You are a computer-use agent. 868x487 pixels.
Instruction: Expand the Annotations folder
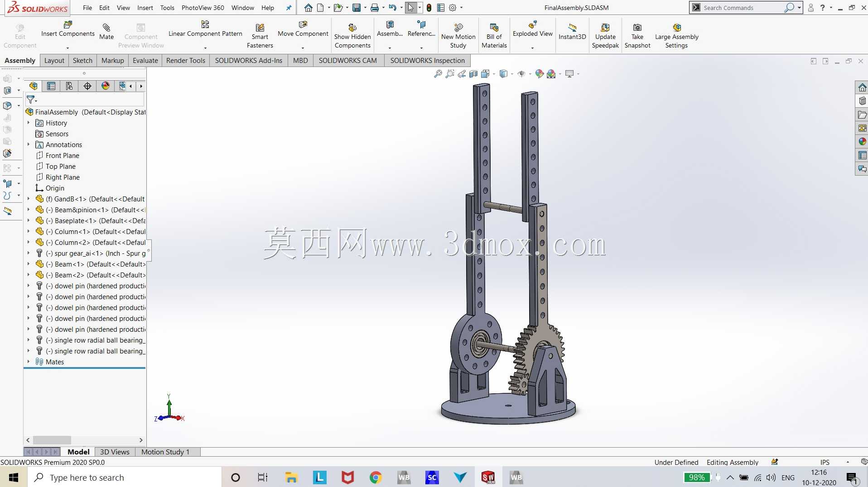pos(29,144)
